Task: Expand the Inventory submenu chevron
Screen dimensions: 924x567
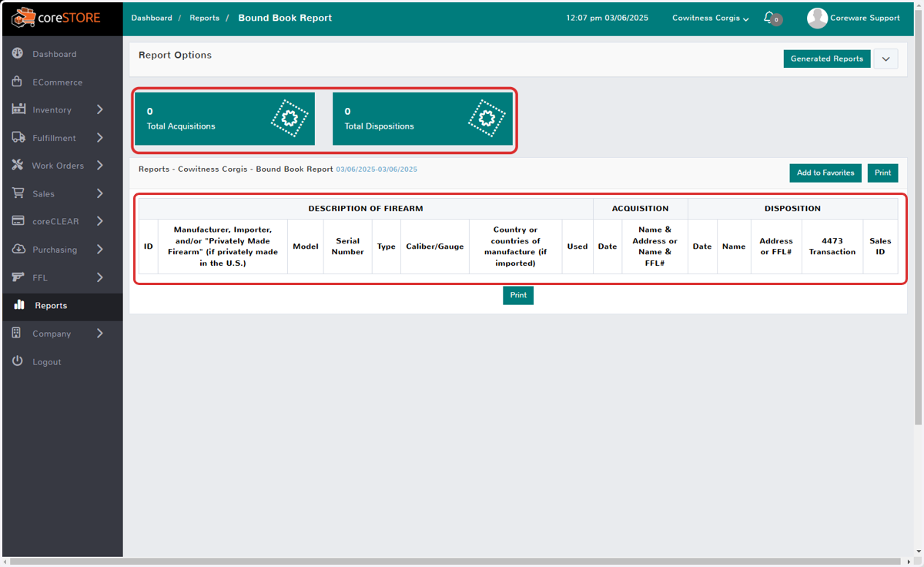Action: pyautogui.click(x=100, y=109)
